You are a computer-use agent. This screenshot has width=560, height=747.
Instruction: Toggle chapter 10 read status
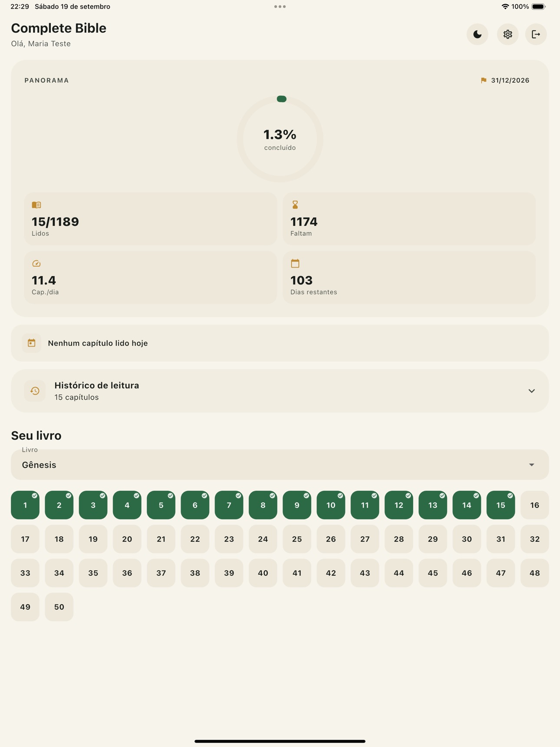coord(331,505)
